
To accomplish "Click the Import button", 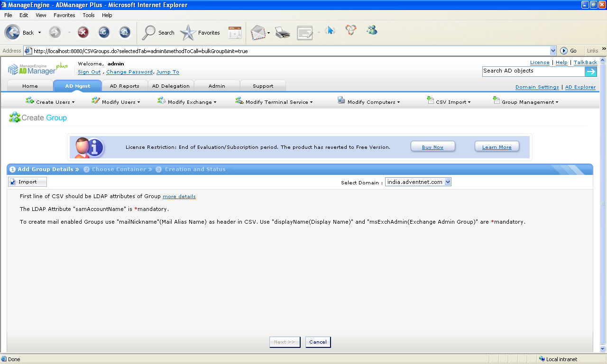I will (28, 182).
